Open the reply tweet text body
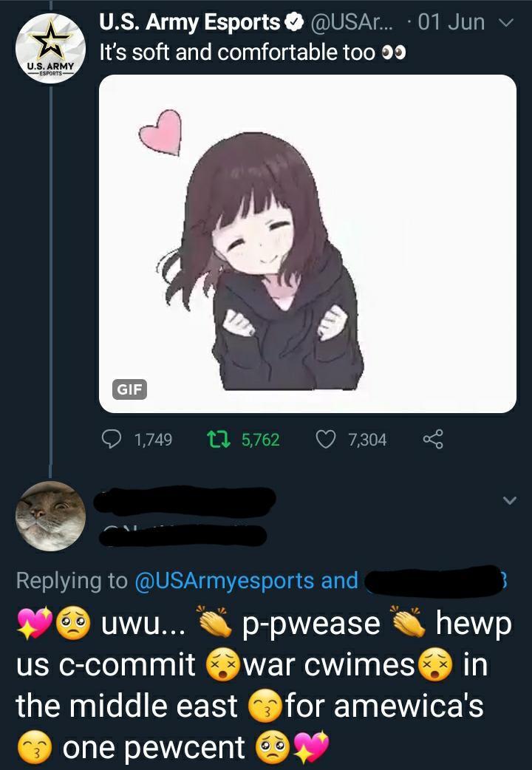532x770 pixels. point(265,685)
